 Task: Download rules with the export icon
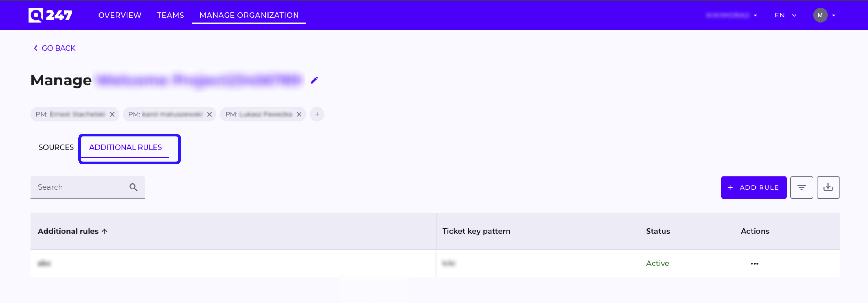tap(828, 187)
